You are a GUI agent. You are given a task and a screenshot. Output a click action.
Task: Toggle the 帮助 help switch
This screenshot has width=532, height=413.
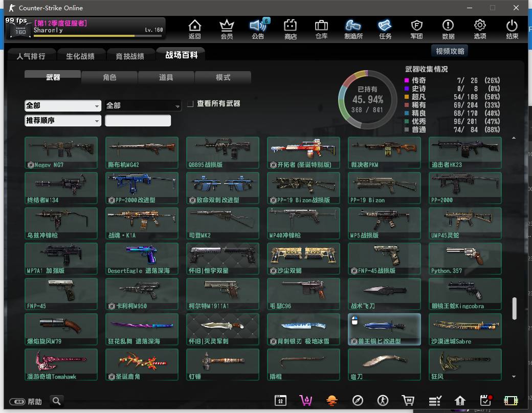[x=17, y=402]
